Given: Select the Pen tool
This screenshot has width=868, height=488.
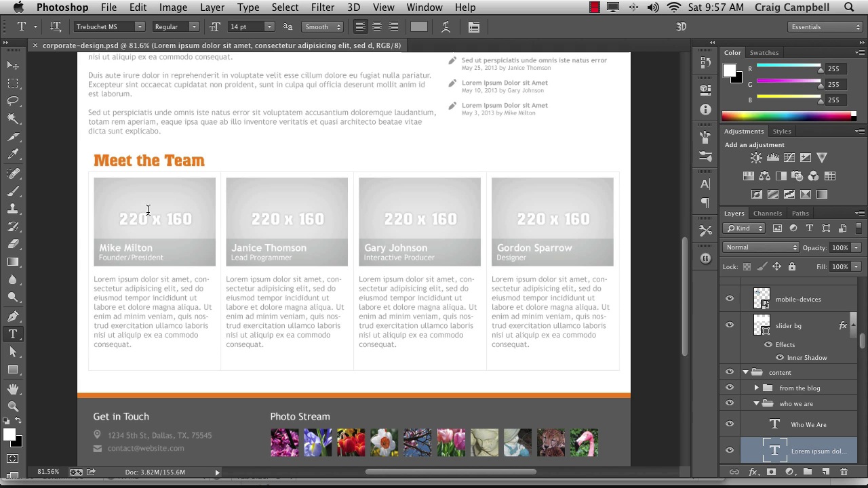Looking at the screenshot, I should [13, 317].
